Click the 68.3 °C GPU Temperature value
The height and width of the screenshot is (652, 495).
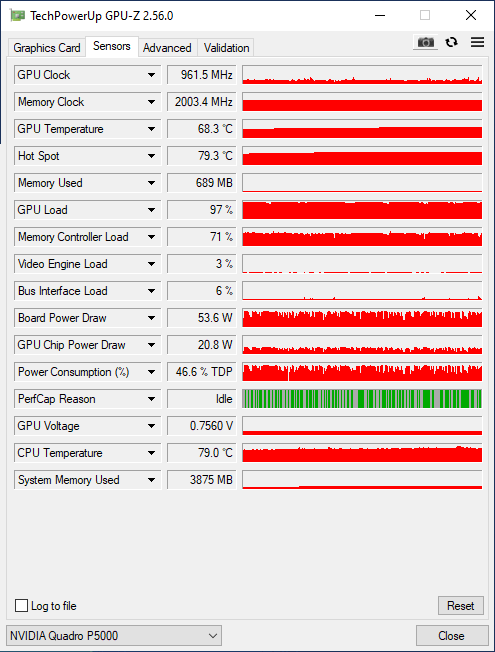(202, 129)
